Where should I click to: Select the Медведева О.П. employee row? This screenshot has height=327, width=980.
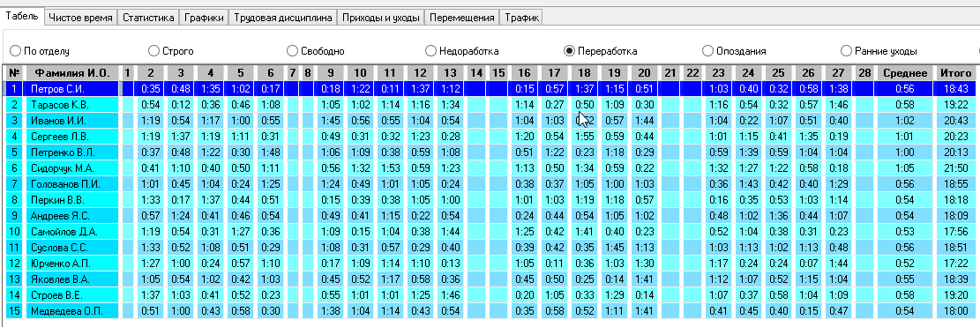pos(488,311)
